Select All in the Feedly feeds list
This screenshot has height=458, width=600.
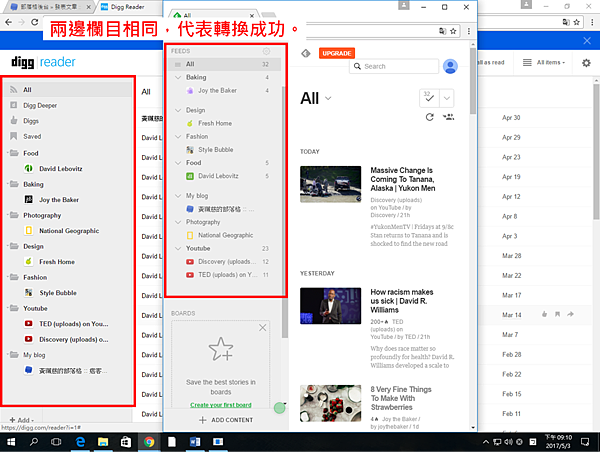click(x=224, y=64)
